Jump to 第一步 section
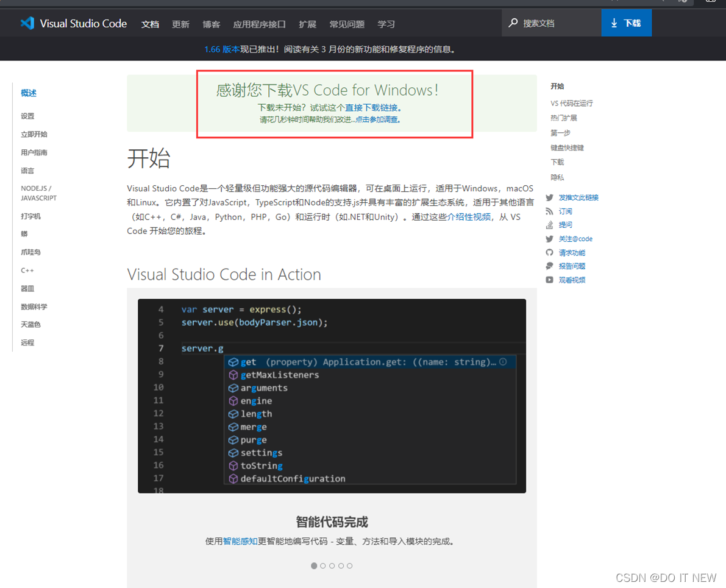 point(560,133)
